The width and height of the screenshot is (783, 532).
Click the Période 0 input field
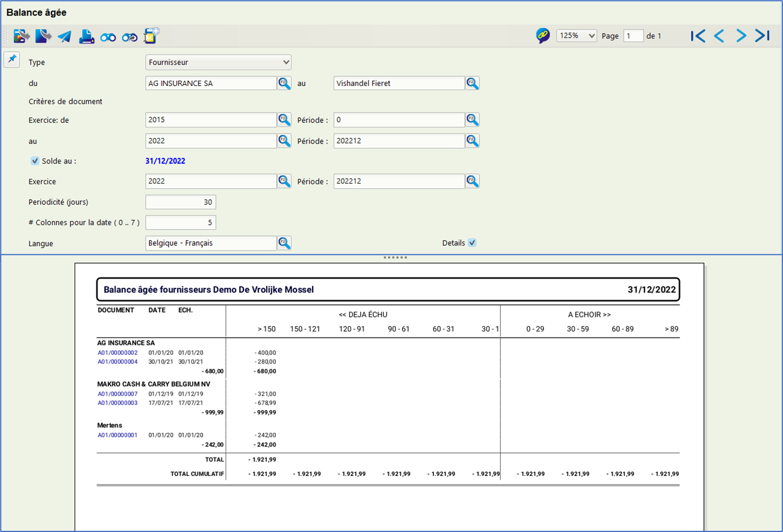[x=399, y=119]
